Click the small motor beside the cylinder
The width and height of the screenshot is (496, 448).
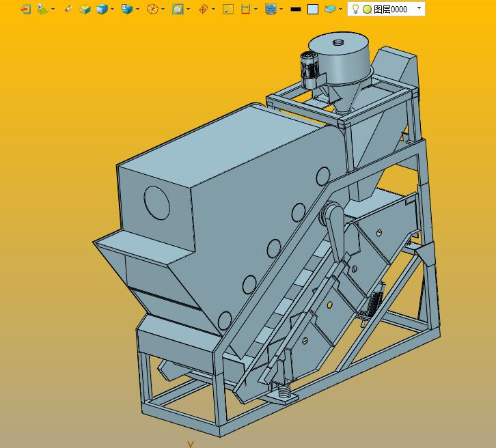point(309,70)
